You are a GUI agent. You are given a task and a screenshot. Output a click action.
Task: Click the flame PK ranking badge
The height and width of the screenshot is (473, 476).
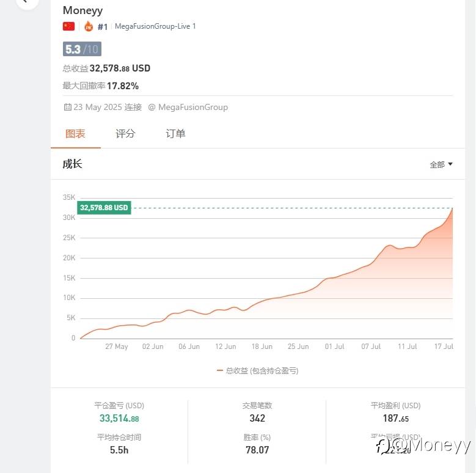(89, 26)
